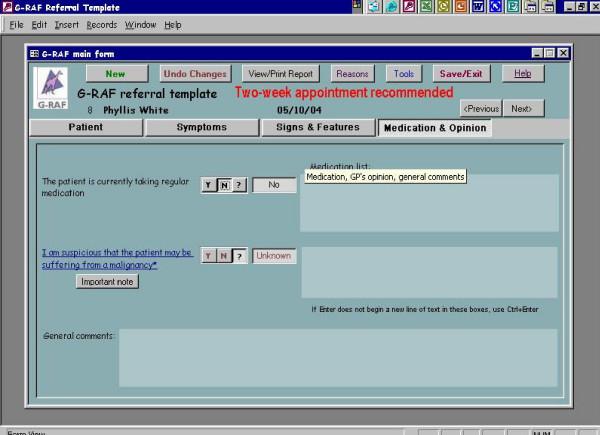Open Word from the Office shortcut bar

point(479,7)
